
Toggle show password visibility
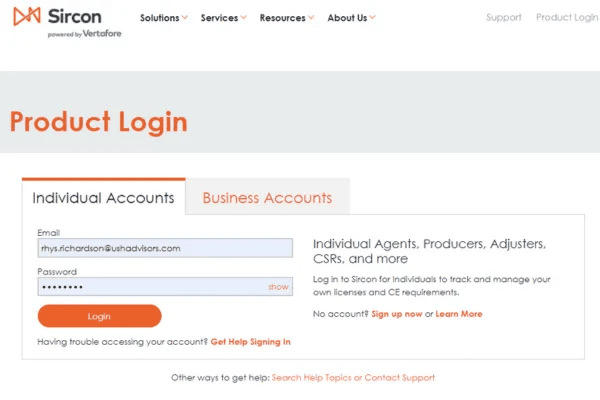[278, 287]
